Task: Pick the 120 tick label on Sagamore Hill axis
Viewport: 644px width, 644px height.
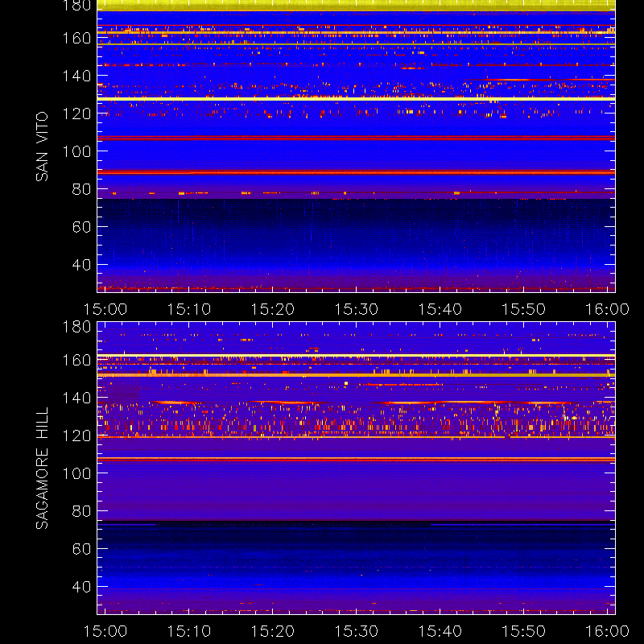Action: 76,436
